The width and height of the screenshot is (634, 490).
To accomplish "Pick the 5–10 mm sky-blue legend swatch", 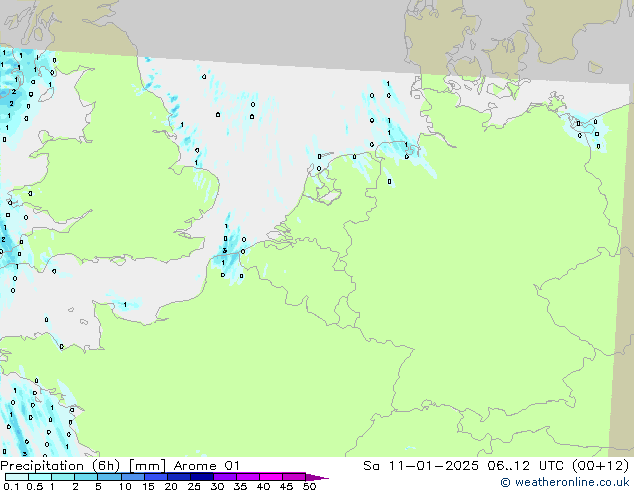I will [109, 477].
